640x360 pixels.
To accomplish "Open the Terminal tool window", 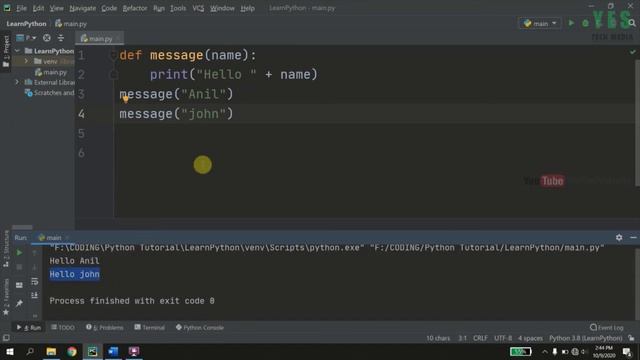I will (x=149, y=327).
